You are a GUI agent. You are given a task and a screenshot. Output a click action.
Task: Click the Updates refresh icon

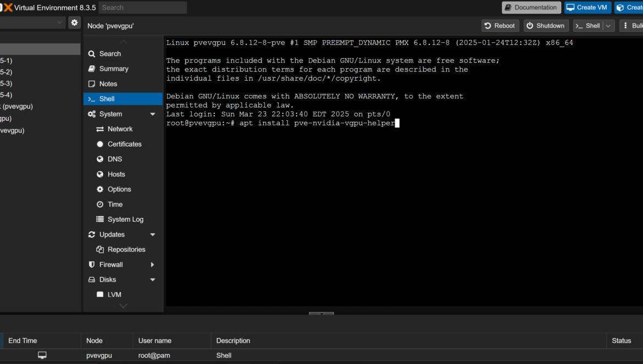(x=91, y=234)
